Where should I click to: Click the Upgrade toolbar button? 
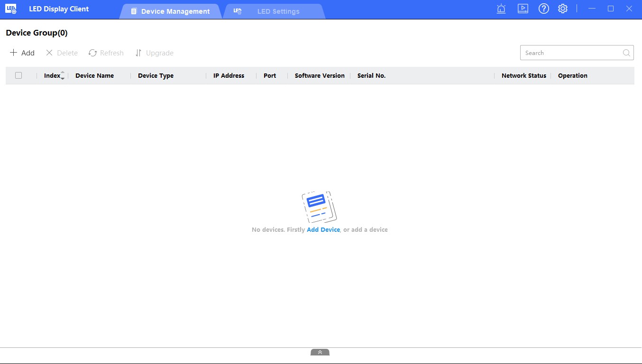click(x=154, y=53)
